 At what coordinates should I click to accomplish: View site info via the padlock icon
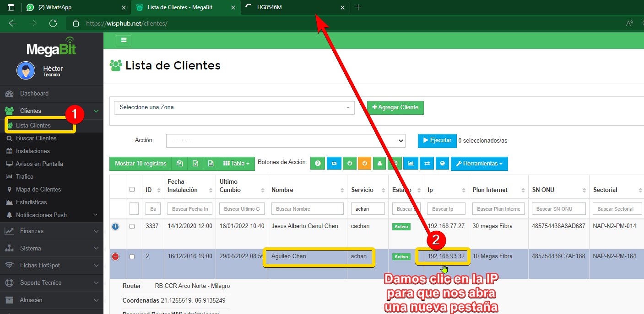[x=76, y=23]
